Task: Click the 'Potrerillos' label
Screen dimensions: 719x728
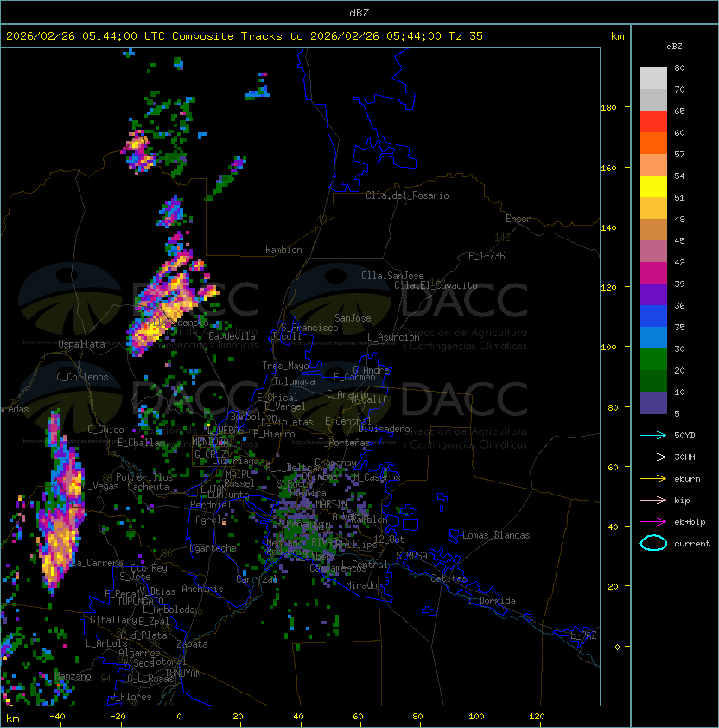Action: click(x=144, y=477)
